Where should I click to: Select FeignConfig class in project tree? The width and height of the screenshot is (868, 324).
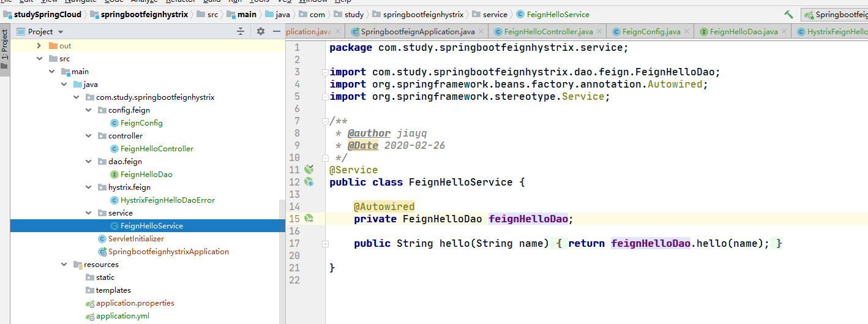141,123
